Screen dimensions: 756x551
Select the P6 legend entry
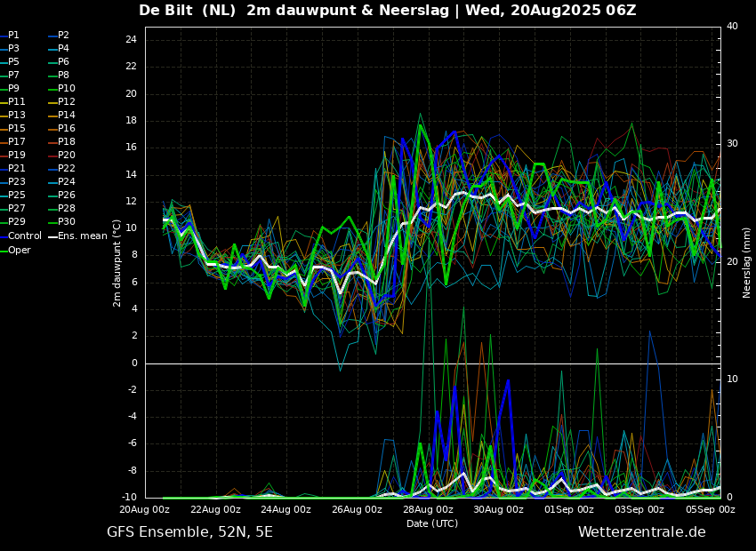[x=60, y=61]
